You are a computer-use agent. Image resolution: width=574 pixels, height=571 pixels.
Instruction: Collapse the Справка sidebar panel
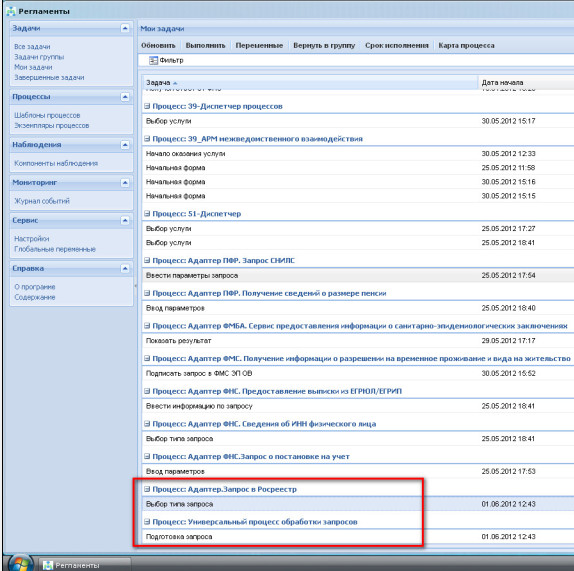(x=125, y=269)
